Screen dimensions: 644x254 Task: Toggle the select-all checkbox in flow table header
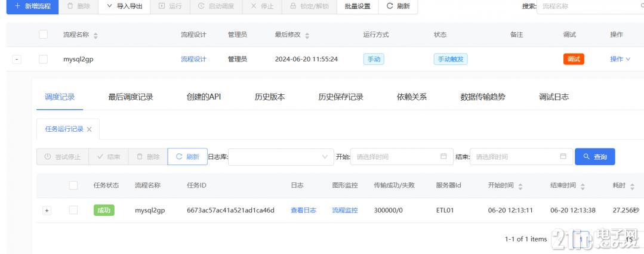(x=43, y=35)
